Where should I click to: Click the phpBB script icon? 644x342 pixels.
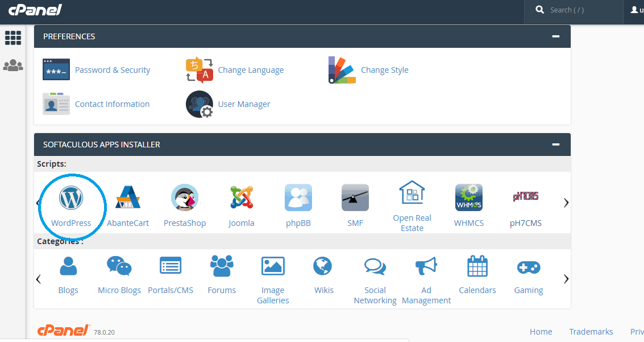298,198
